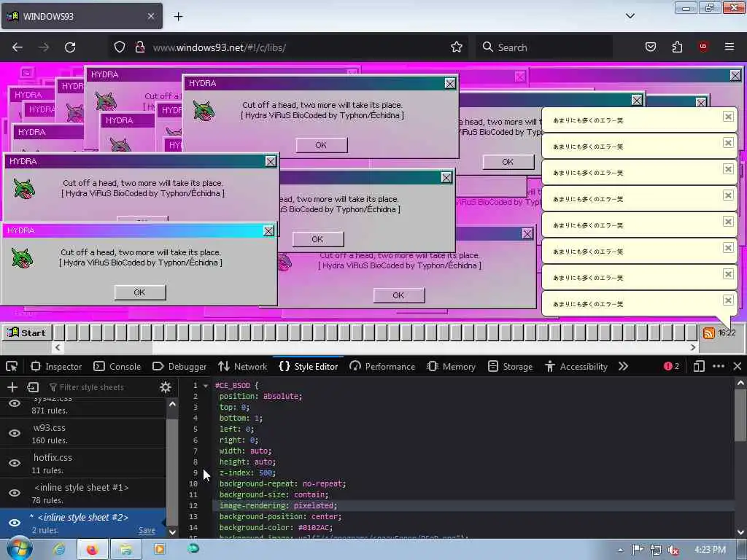Click OK in the cyan-titled HYDRA dialog
The width and height of the screenshot is (747, 560).
[x=140, y=292]
